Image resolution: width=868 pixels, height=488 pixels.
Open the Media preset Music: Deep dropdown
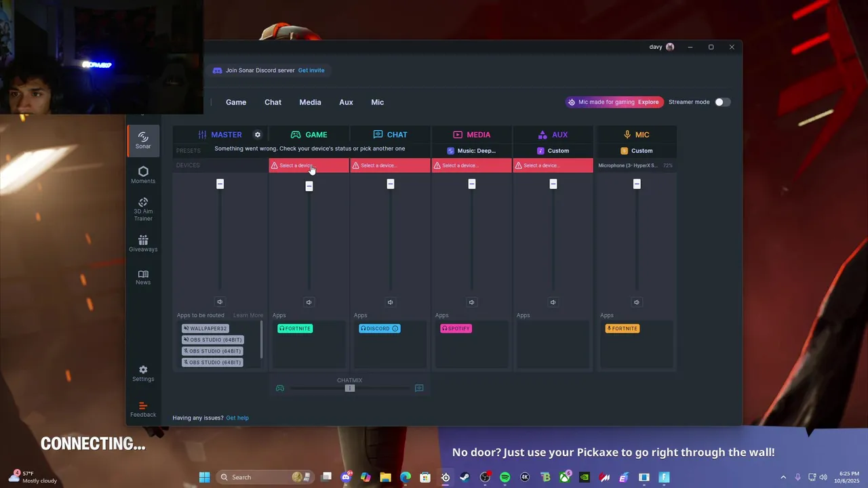[471, 150]
